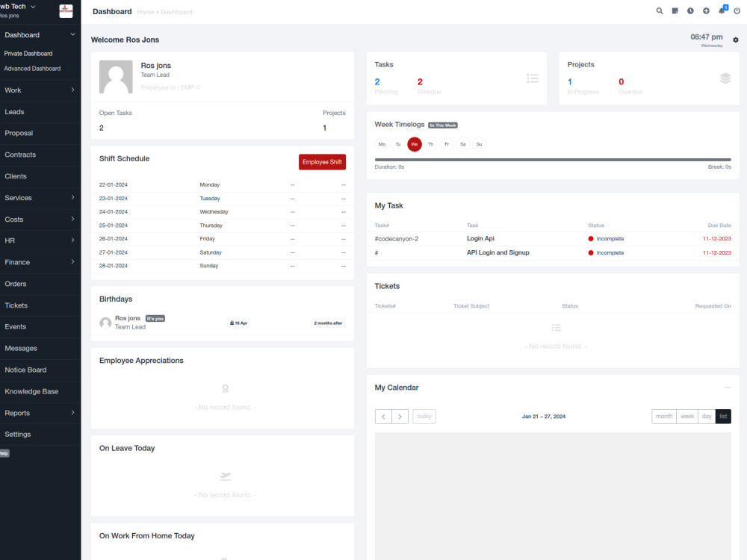Collapse the Dashboard sidebar menu
Viewport: 747px width, 560px height.
pos(72,35)
